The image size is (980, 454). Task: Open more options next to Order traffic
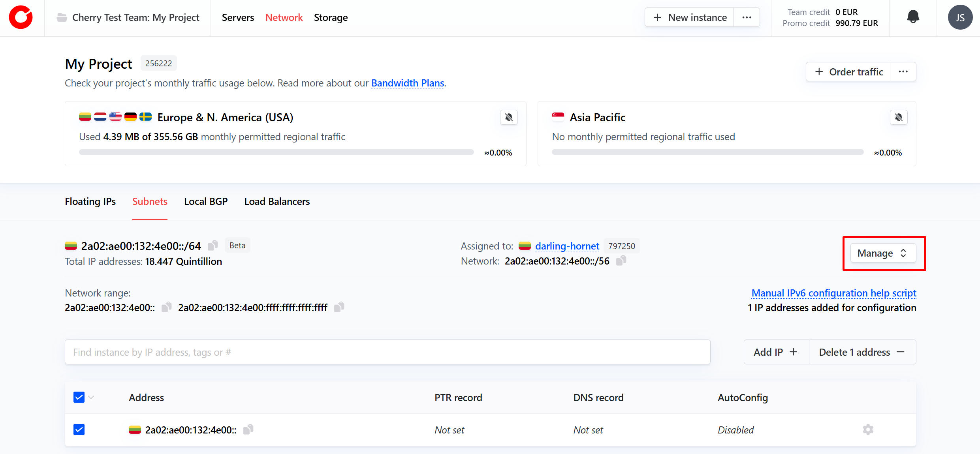903,71
